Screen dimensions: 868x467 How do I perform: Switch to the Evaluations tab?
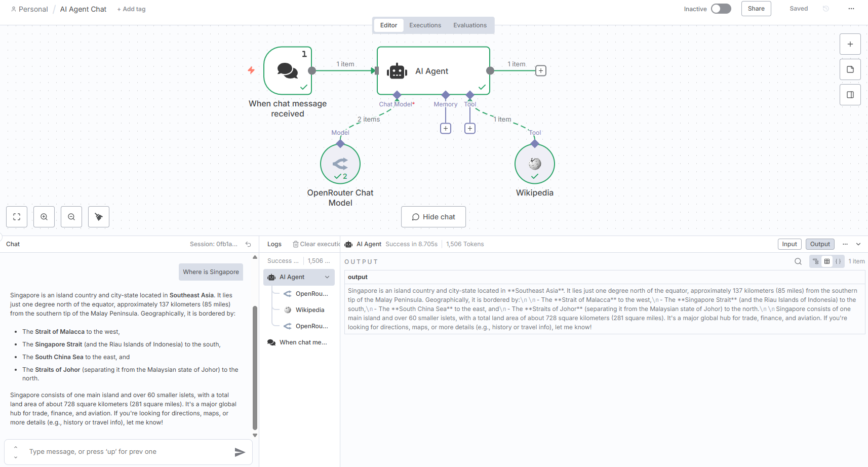click(x=470, y=25)
